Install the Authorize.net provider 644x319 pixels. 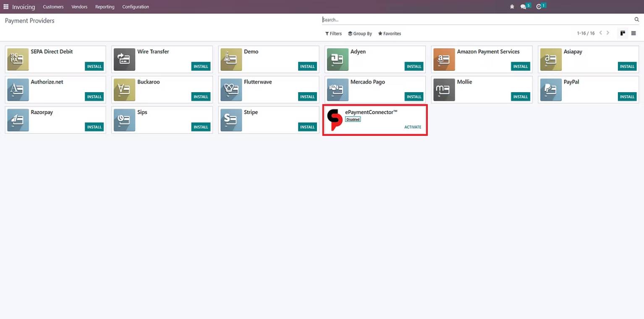coord(94,96)
